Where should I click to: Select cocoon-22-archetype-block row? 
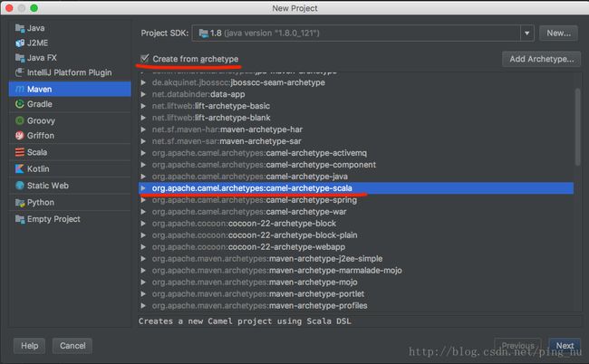[x=356, y=224]
